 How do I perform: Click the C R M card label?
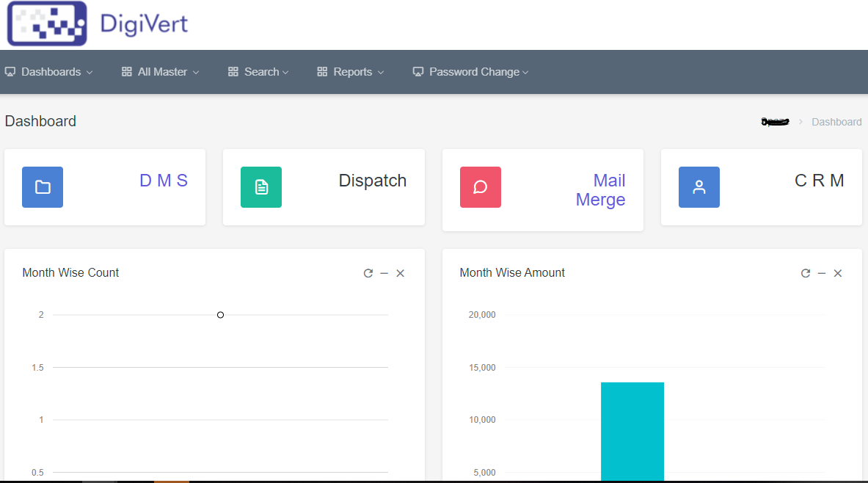point(820,181)
